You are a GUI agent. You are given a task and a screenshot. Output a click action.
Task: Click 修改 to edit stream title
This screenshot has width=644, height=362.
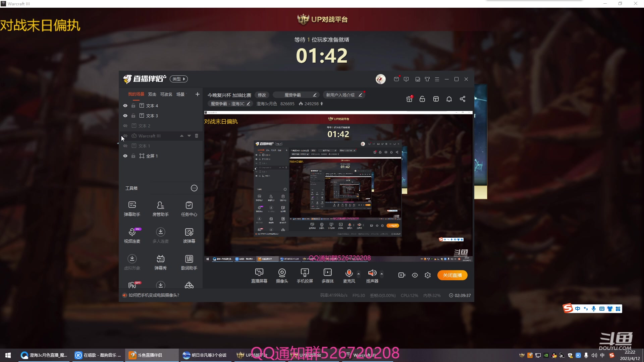click(262, 95)
